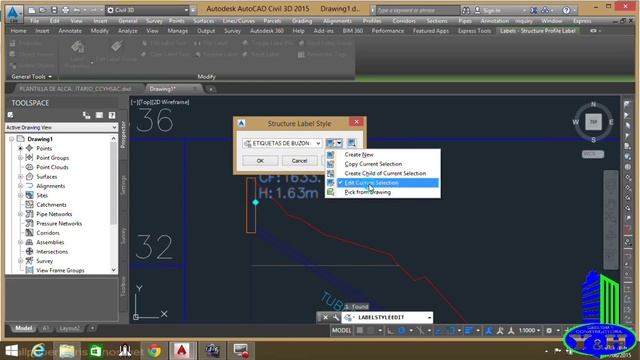Collapse the Drawing1 tree node

coord(11,139)
